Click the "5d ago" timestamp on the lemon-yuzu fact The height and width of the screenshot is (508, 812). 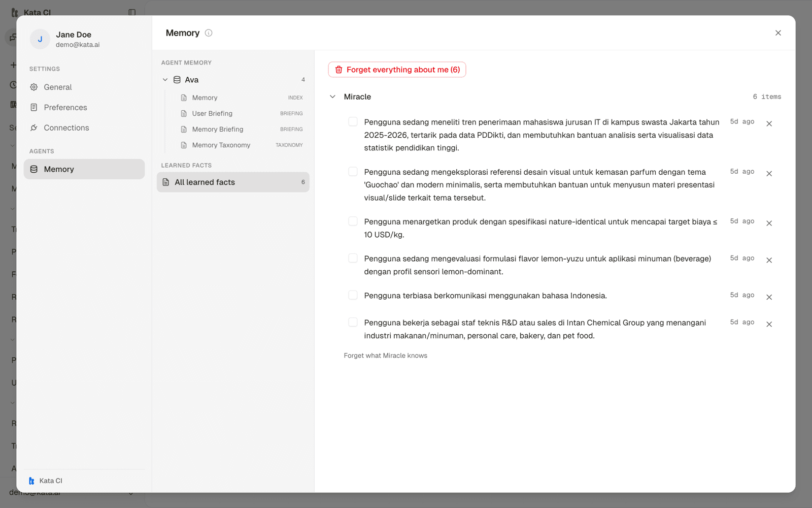click(742, 258)
